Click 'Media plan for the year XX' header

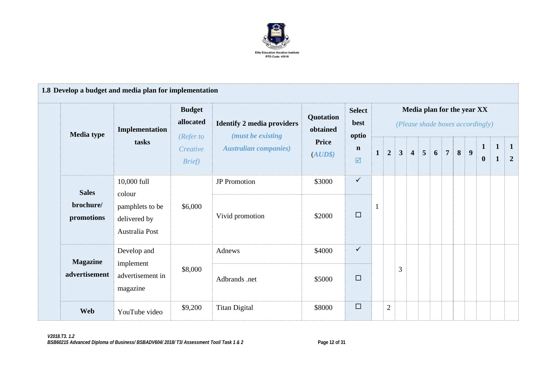point(445,110)
